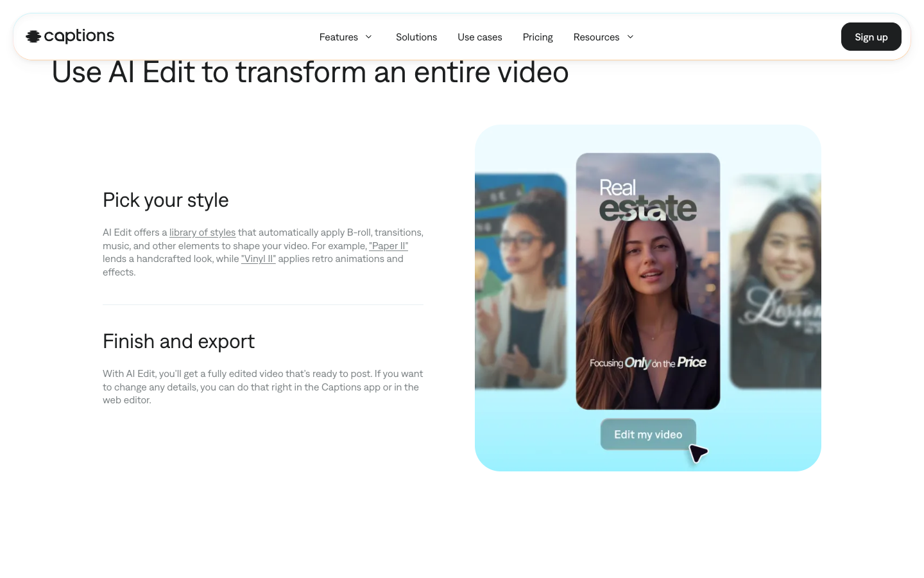The image size is (924, 578).
Task: Expand the Features dropdown chevron
Action: 368,37
